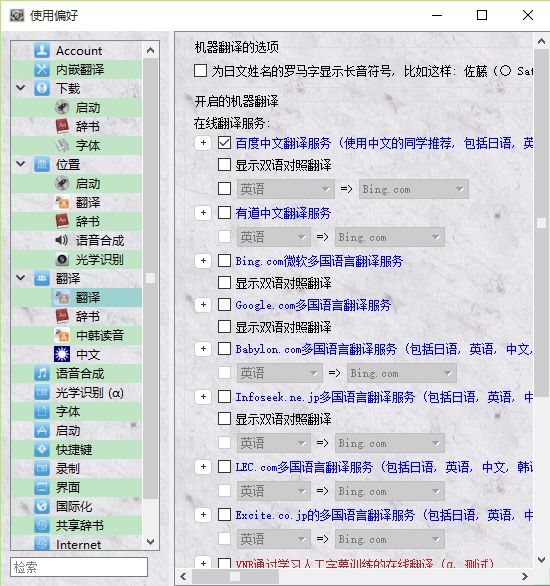Enable Google.com多国语言翻译服务 checkbox
550x586 pixels.
[224, 305]
